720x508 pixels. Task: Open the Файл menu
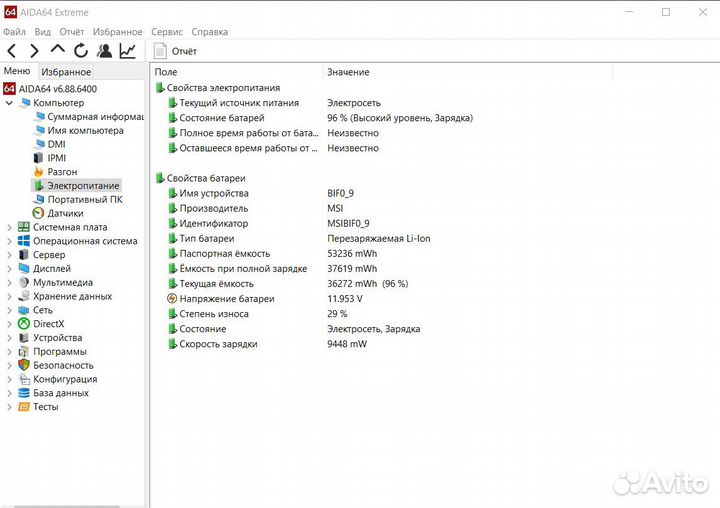[14, 32]
